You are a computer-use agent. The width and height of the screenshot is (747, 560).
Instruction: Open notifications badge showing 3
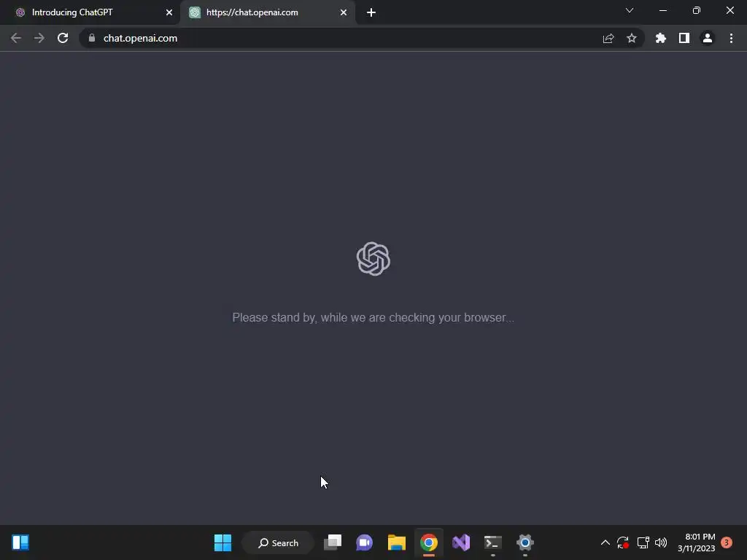(x=727, y=542)
